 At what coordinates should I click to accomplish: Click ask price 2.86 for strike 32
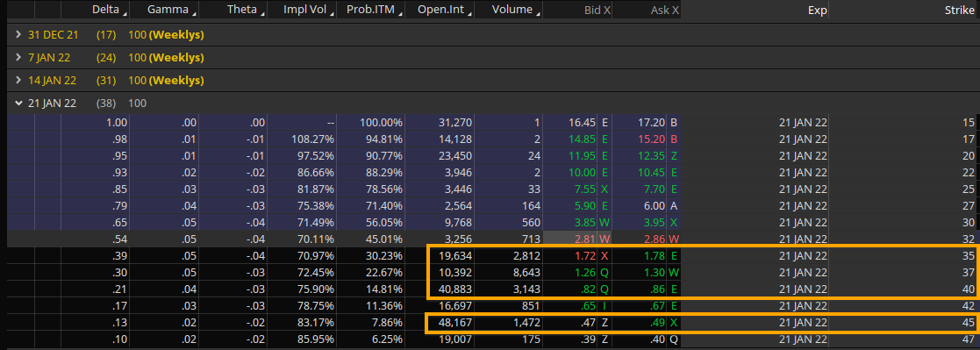(x=655, y=239)
